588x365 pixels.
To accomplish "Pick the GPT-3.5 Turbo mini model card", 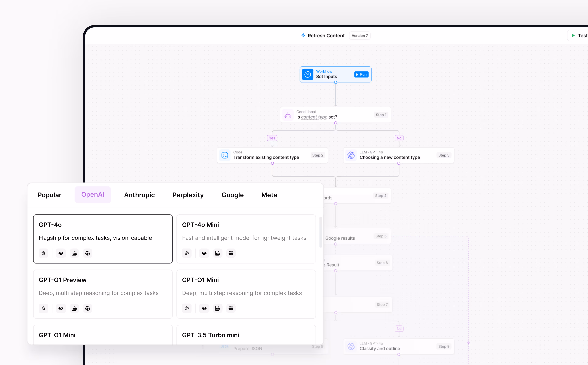I will (x=246, y=335).
